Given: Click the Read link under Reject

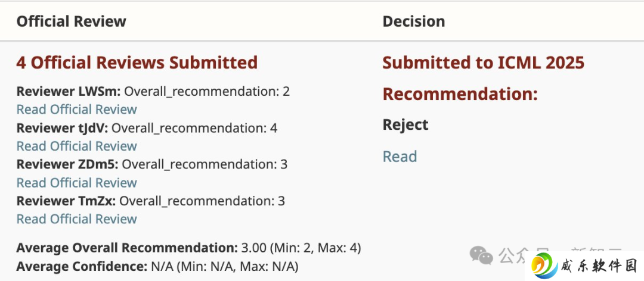Looking at the screenshot, I should point(400,157).
